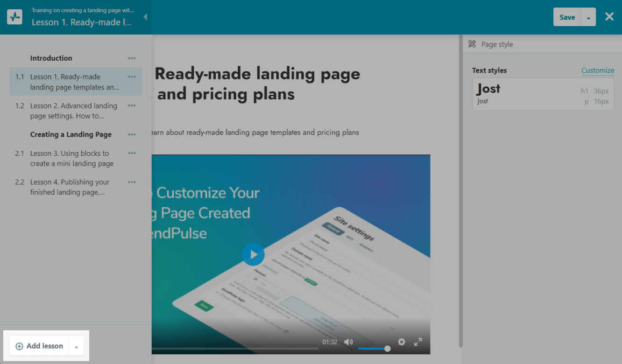The image size is (622, 364).
Task: Open the Save dropdown arrow
Action: pos(588,18)
